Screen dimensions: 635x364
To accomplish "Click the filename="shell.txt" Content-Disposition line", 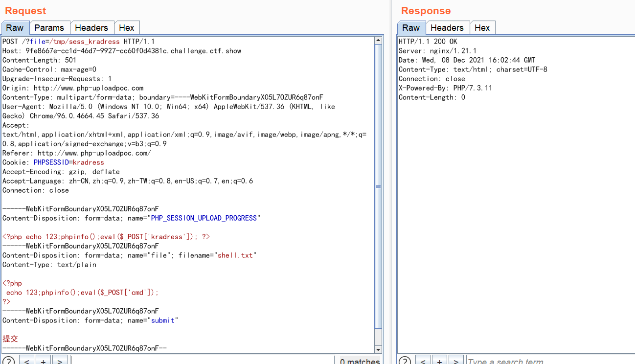I will [x=130, y=255].
